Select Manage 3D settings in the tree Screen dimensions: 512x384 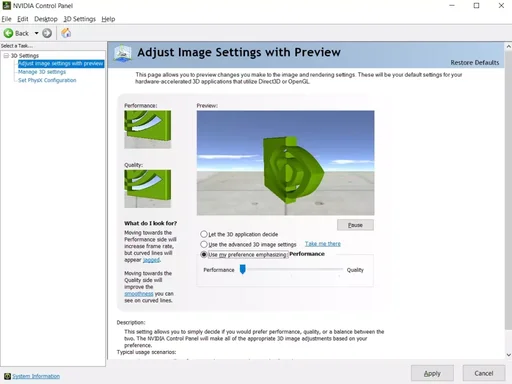(x=42, y=72)
